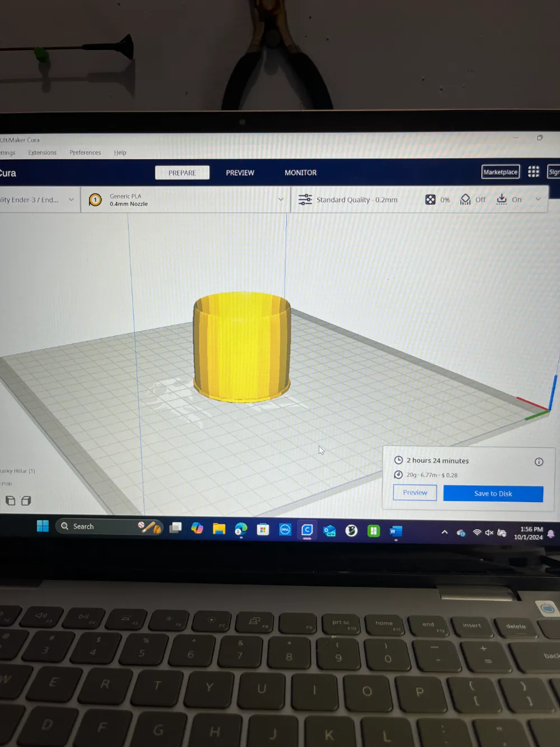Toggle the adhesion setting marked On
Viewport: 560px width, 747px height.
click(509, 199)
